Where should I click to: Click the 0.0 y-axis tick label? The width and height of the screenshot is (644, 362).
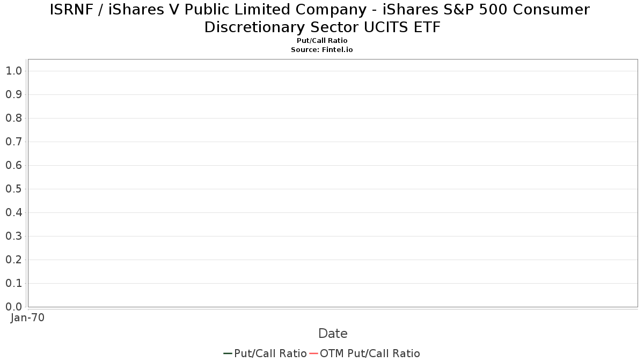pos(13,307)
